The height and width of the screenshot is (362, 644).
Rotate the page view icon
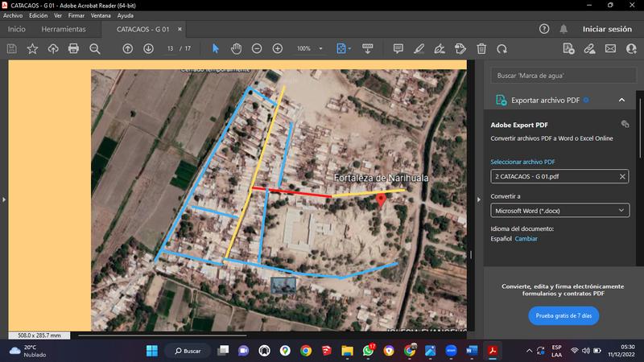502,49
